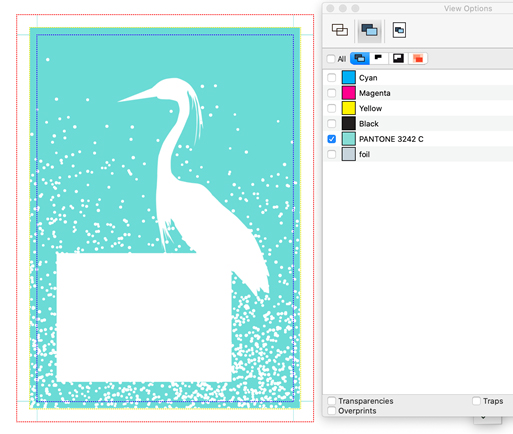
Task: Expand the chevron below the panel
Action: (483, 417)
